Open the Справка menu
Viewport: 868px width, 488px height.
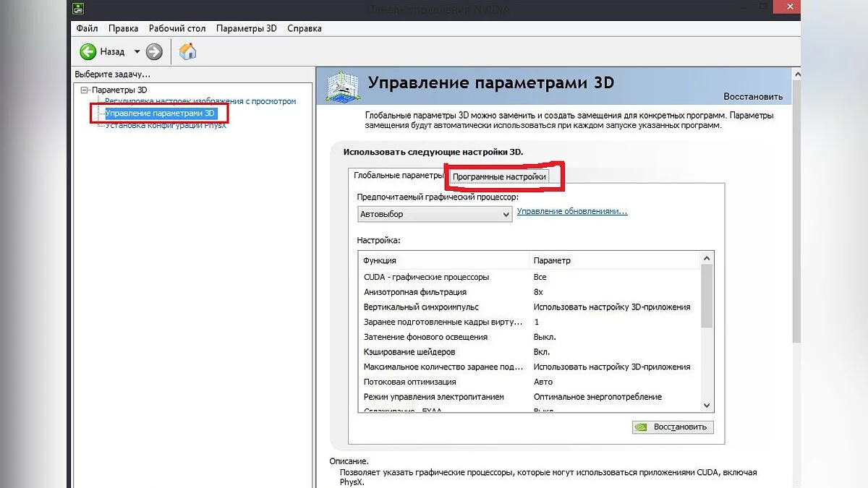[x=305, y=28]
